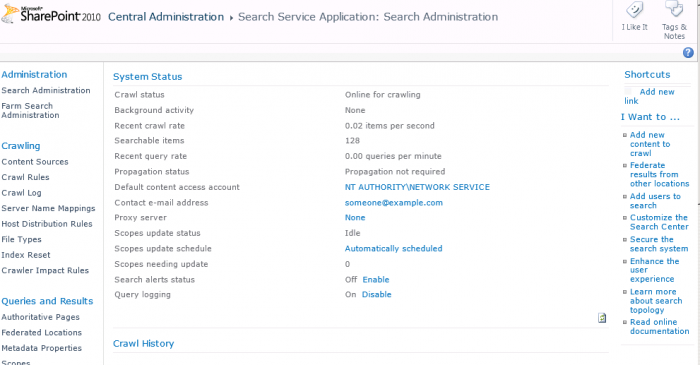Image resolution: width=700 pixels, height=365 pixels.
Task: Click the I Like It icon
Action: (x=634, y=10)
